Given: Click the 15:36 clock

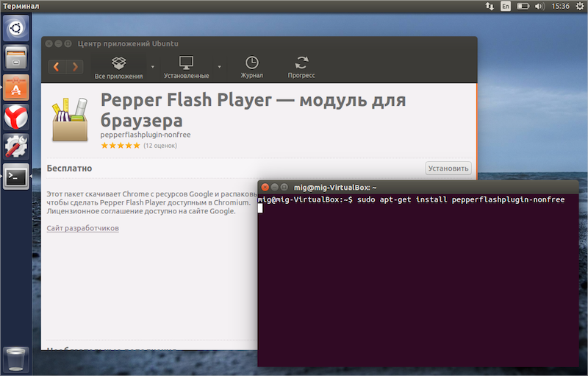Looking at the screenshot, I should 560,6.
